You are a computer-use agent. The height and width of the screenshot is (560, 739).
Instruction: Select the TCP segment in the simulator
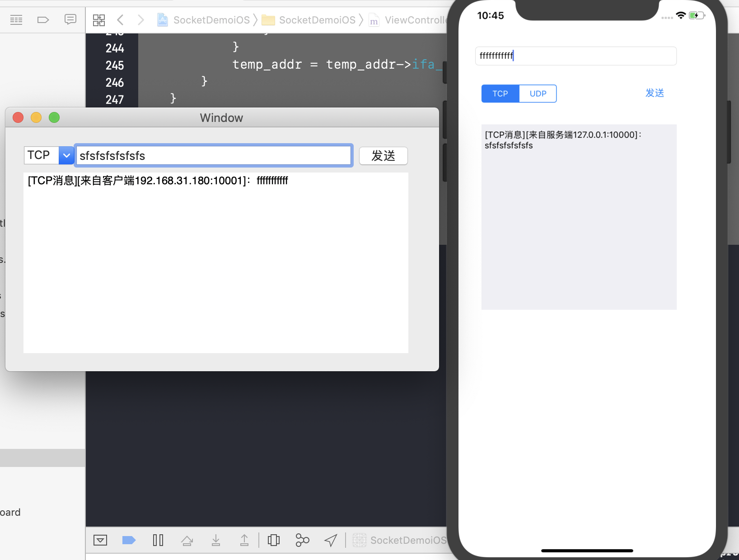[x=500, y=93]
